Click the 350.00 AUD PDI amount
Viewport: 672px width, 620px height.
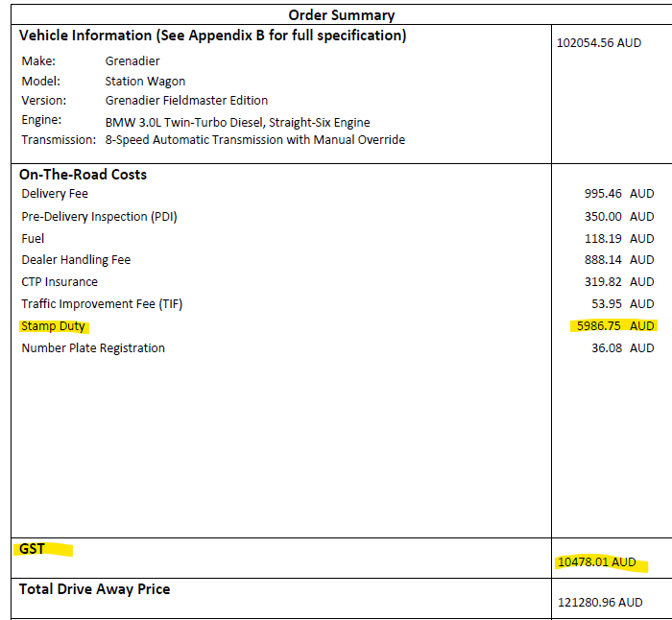(618, 216)
